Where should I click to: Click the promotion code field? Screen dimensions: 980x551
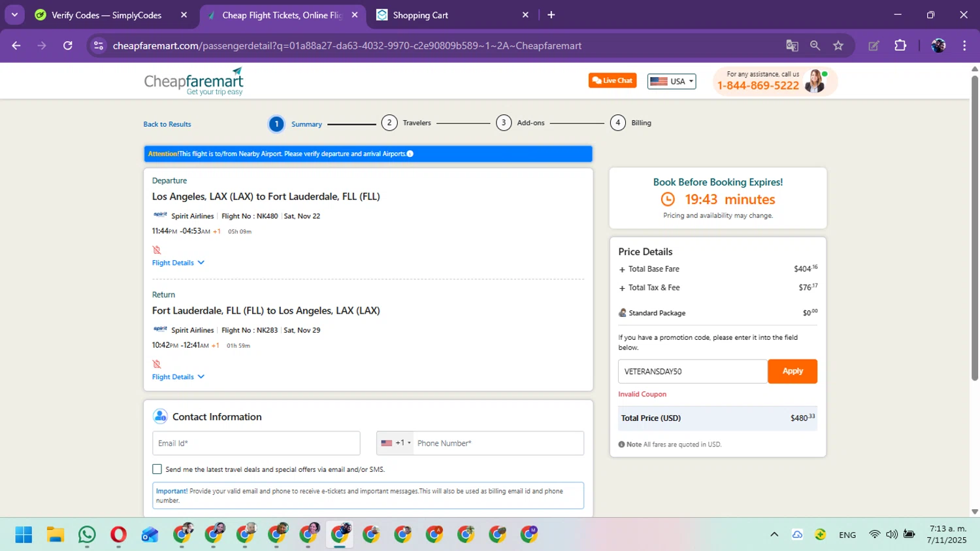(693, 371)
